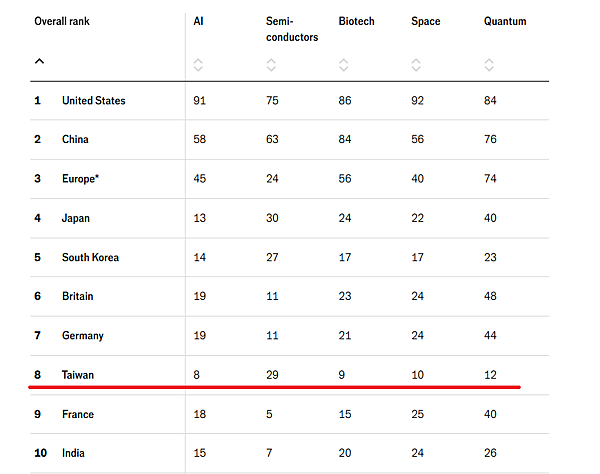Select India in the tenth rank row
600x474 pixels.
coord(74,453)
